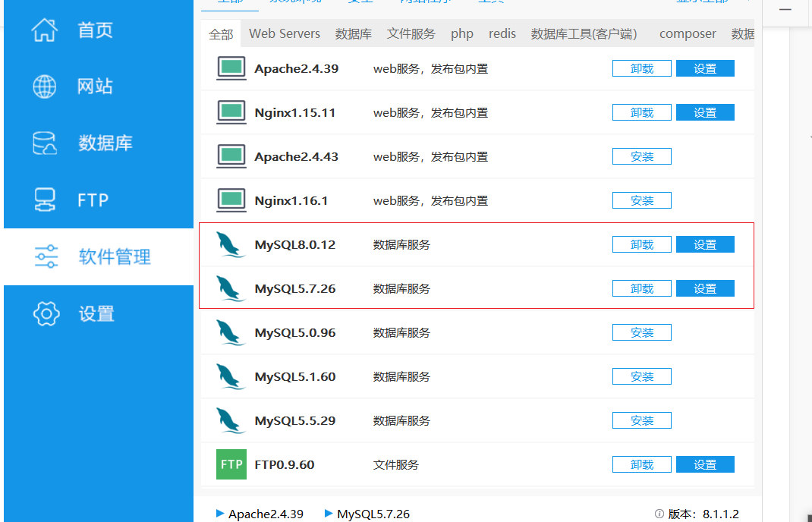This screenshot has width=812, height=522.
Task: Click the play arrow beside MySQL5.7.26 in status bar
Action: tap(329, 513)
